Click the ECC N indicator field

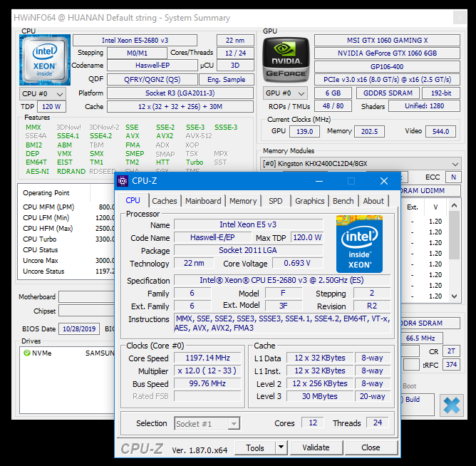click(453, 177)
